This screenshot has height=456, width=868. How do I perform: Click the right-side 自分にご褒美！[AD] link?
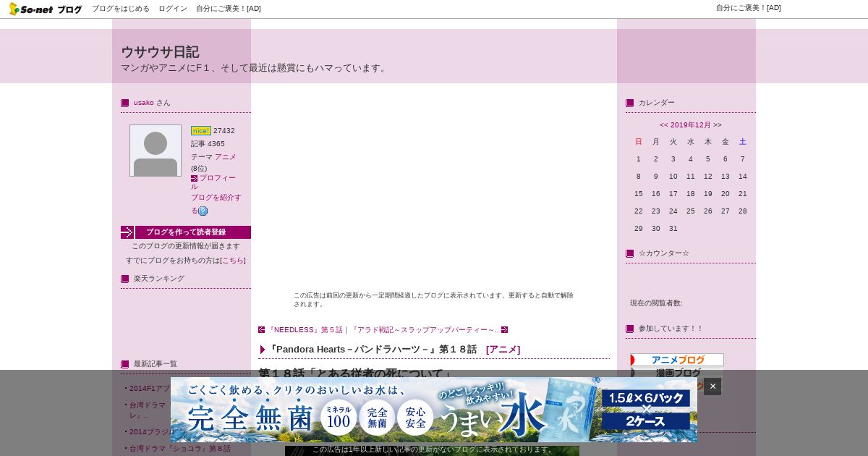tap(749, 8)
